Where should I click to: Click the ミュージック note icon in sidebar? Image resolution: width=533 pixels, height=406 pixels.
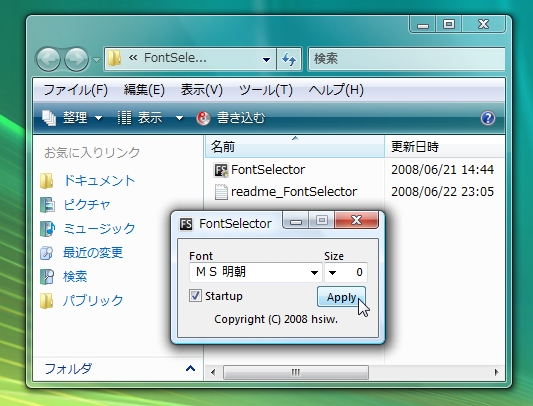[x=47, y=229]
